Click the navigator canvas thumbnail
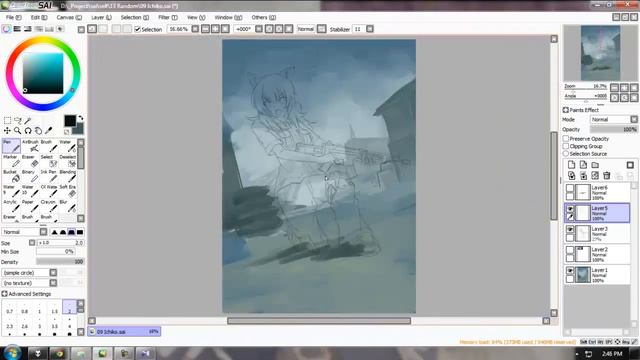Viewport: 640px width, 360px height. point(600,53)
